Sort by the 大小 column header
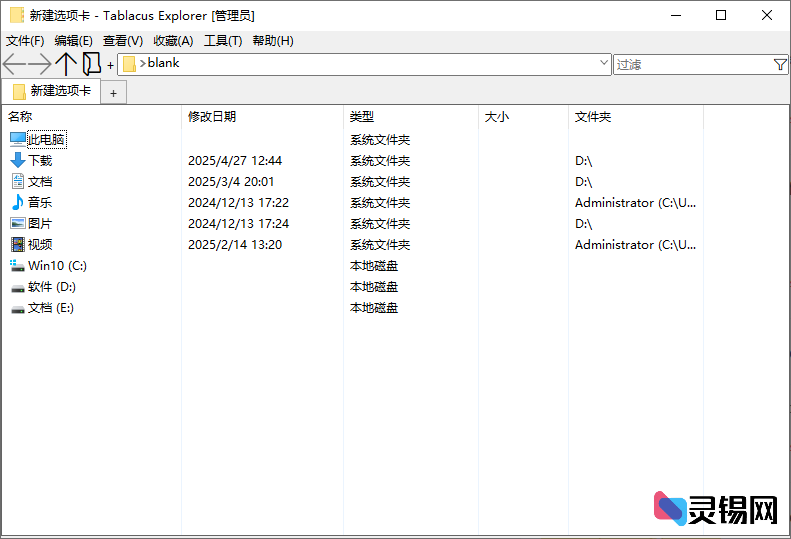Viewport: 791px width, 539px height. 523,117
